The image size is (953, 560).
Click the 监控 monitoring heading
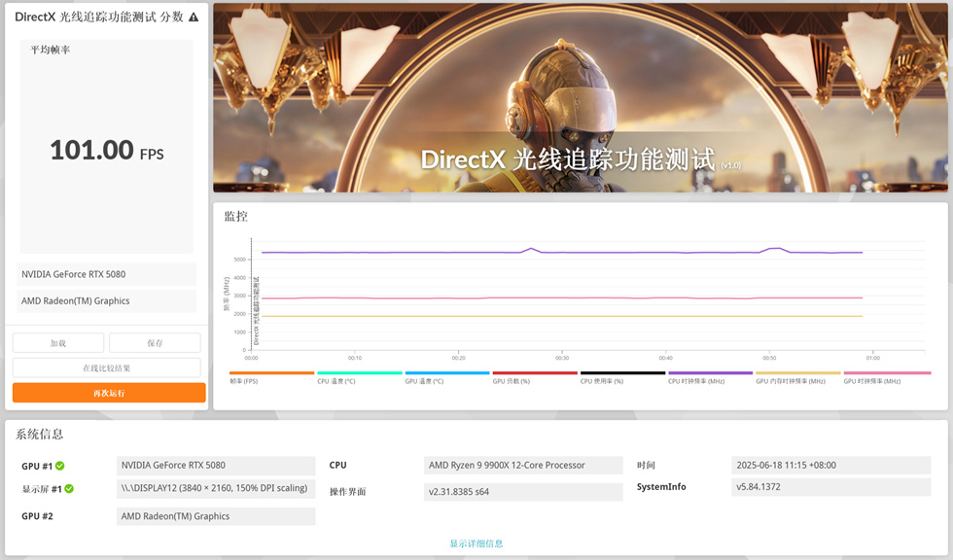pyautogui.click(x=235, y=216)
